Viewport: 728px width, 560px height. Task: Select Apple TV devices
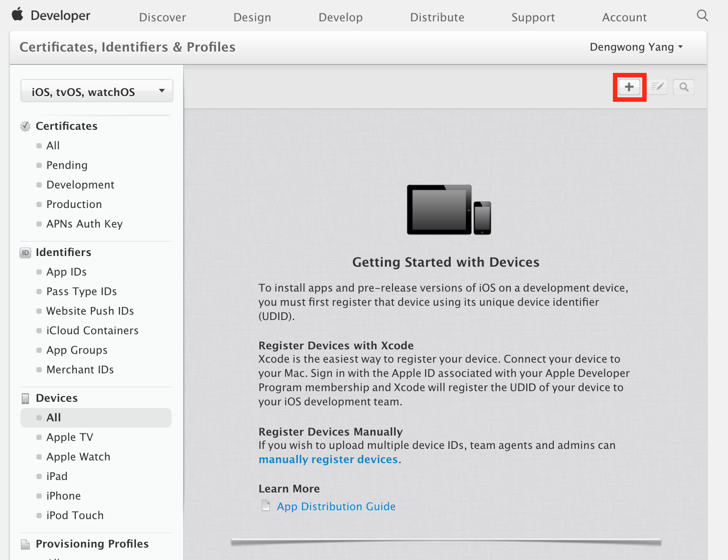[x=70, y=437]
